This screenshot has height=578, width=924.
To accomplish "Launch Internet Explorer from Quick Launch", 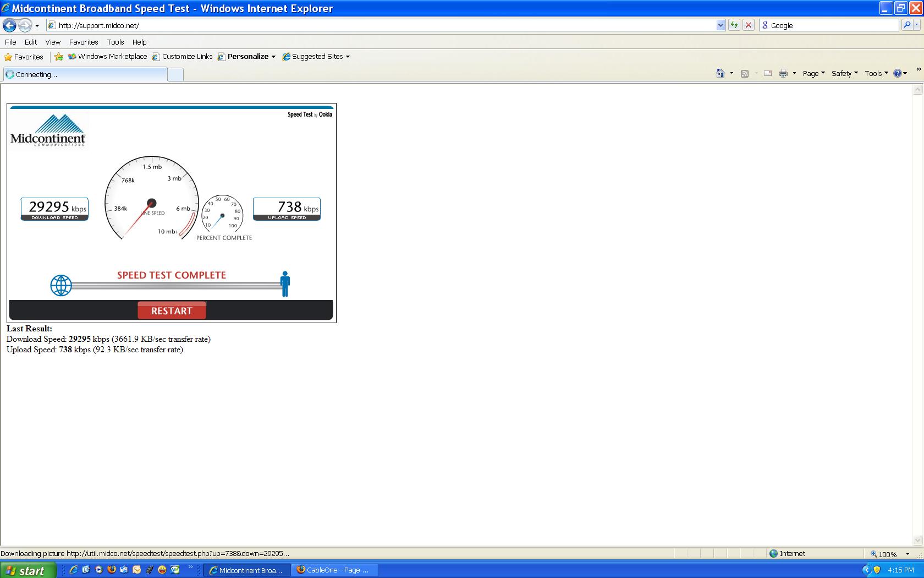I will [x=73, y=570].
